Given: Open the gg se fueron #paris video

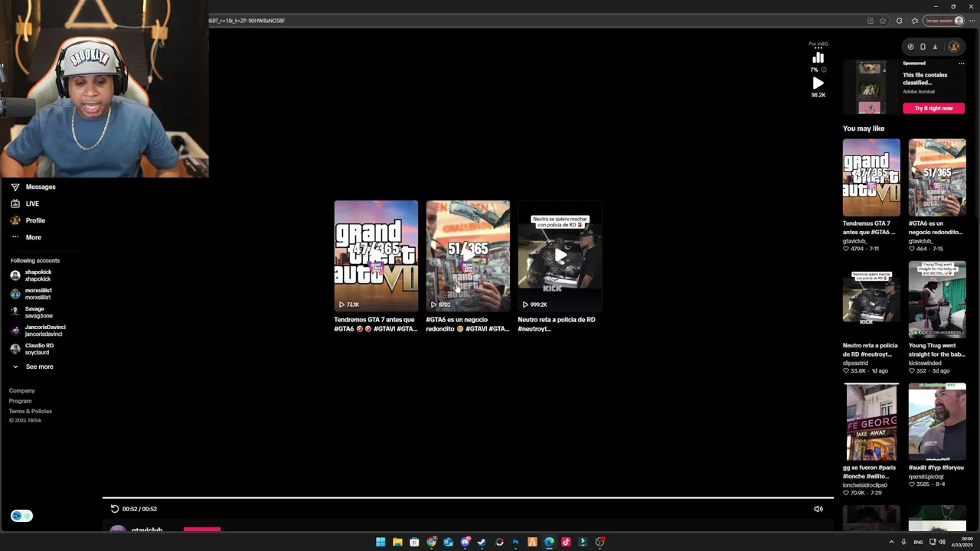Looking at the screenshot, I should tap(871, 422).
